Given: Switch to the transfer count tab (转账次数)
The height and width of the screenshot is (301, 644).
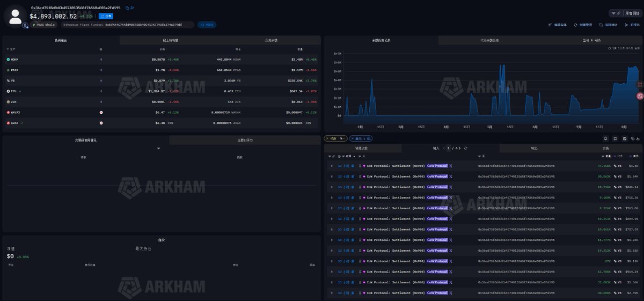Looking at the screenshot, I should (x=362, y=148).
